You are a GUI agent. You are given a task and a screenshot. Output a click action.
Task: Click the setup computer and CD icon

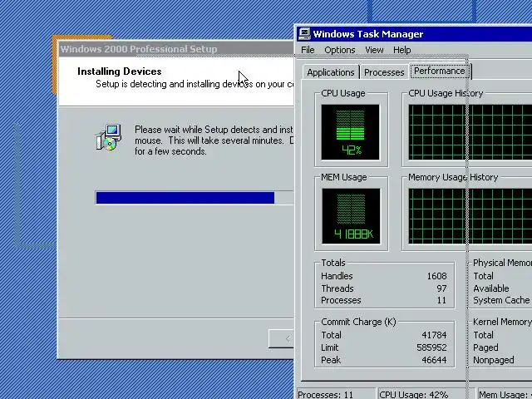pos(108,137)
